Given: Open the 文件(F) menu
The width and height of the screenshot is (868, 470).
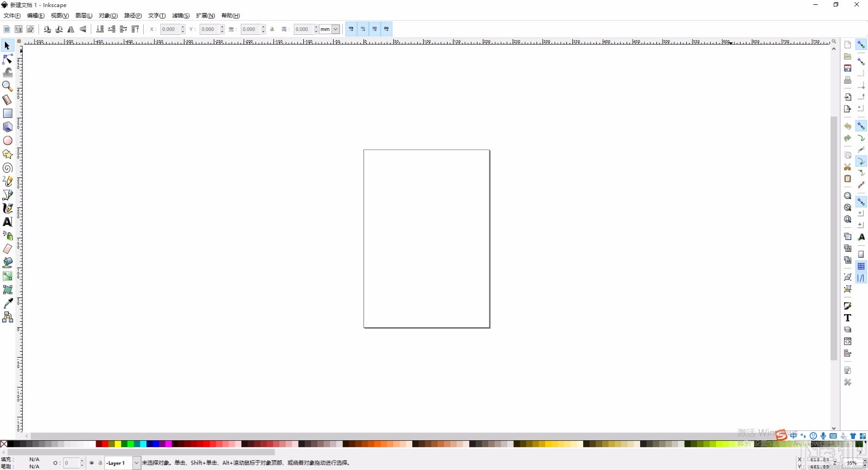Looking at the screenshot, I should 12,16.
